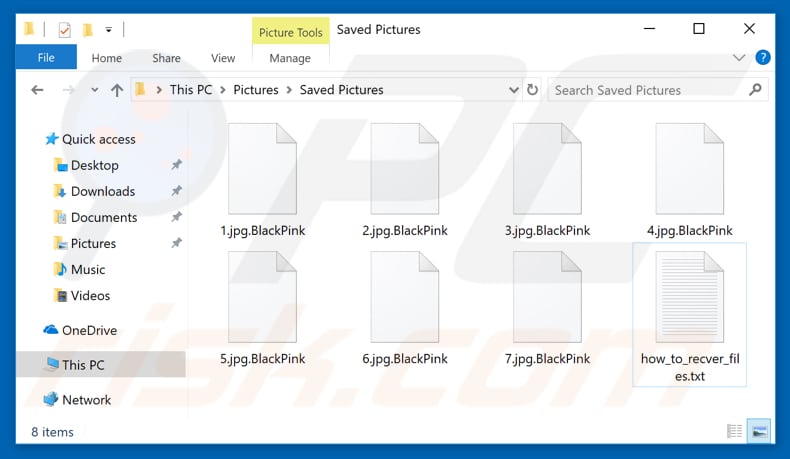The image size is (790, 459).
Task: Click the New folder icon in title bar
Action: tap(88, 29)
